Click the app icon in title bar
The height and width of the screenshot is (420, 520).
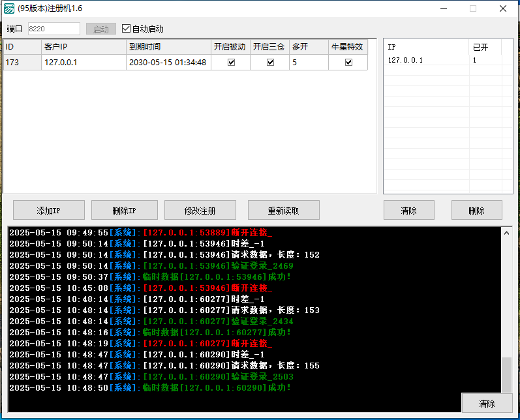click(x=9, y=8)
